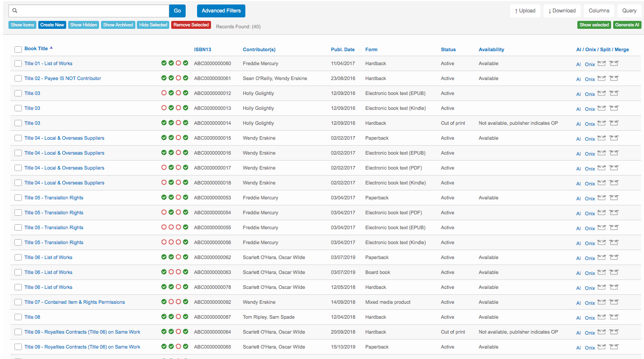Open Onix link for ISBN ABC0000000016
Screen dimensions: 644x359
coord(590,154)
